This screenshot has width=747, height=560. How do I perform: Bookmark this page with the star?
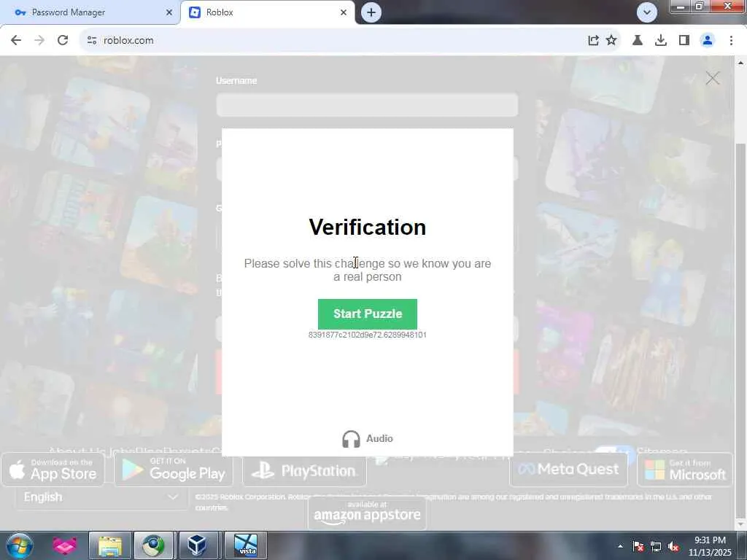click(x=611, y=41)
